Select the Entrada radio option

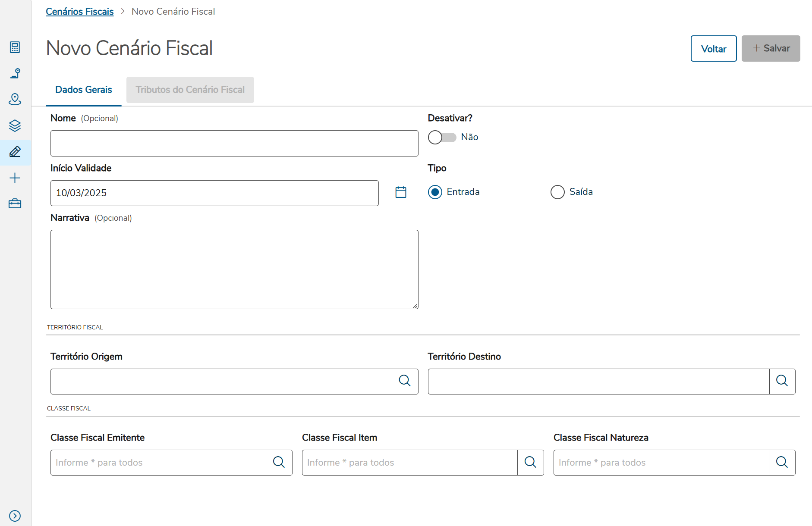[435, 192]
